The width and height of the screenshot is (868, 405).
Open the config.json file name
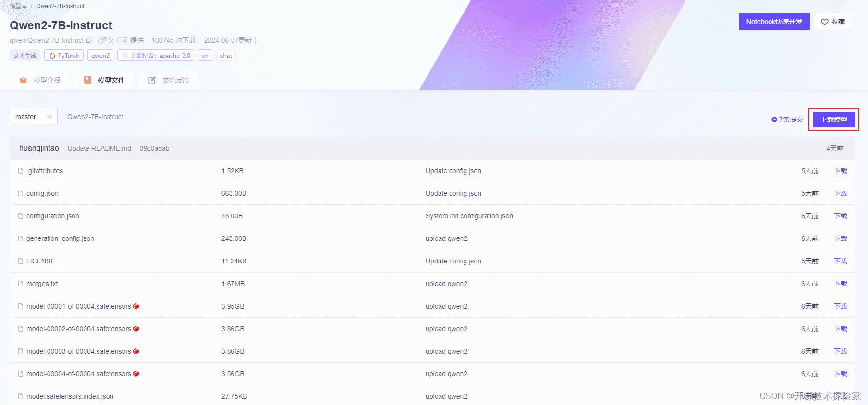pos(42,193)
